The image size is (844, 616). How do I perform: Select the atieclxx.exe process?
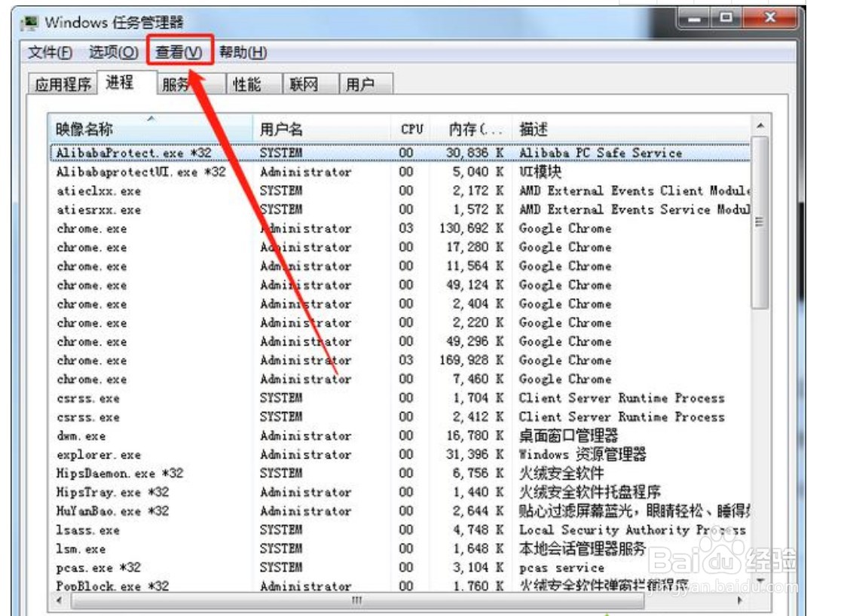click(400, 191)
